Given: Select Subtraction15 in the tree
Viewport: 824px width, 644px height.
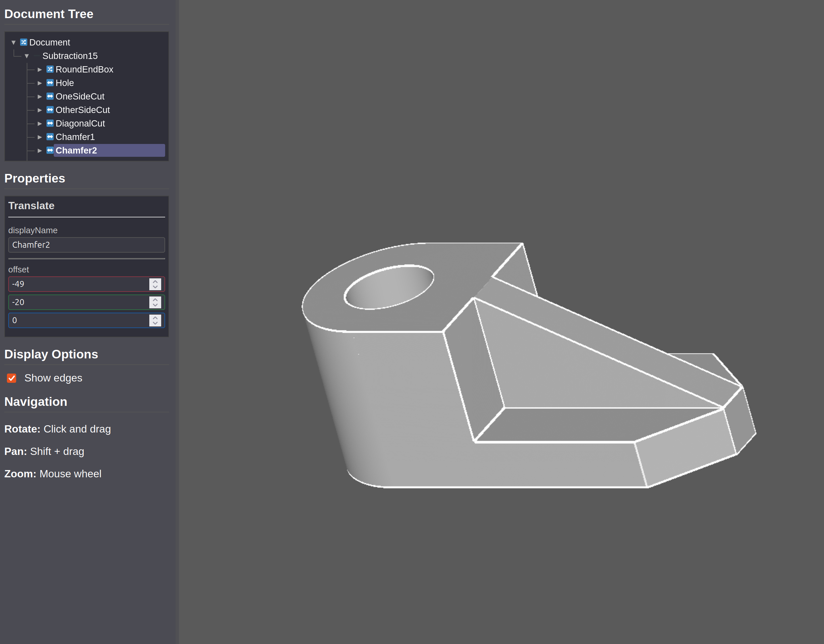Looking at the screenshot, I should point(70,56).
